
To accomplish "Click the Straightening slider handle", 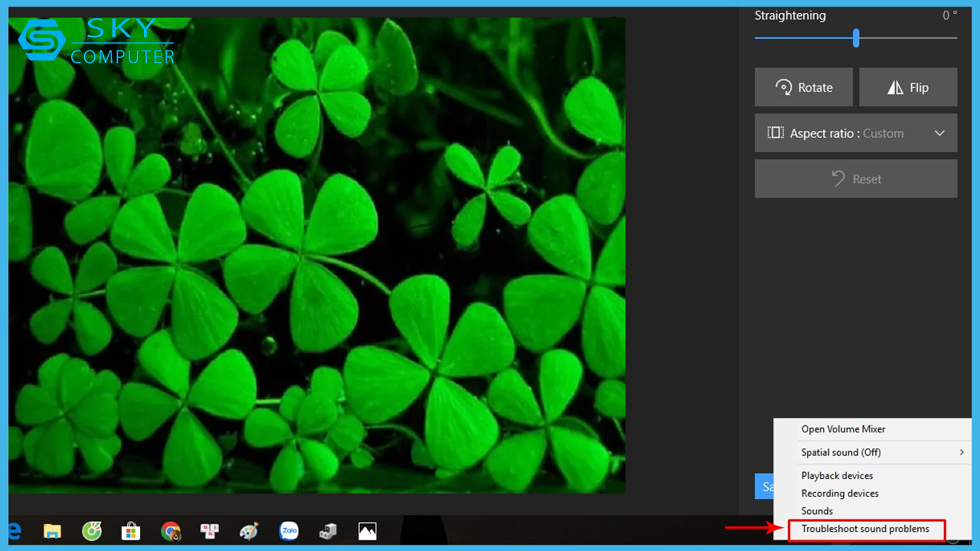I will click(856, 38).
